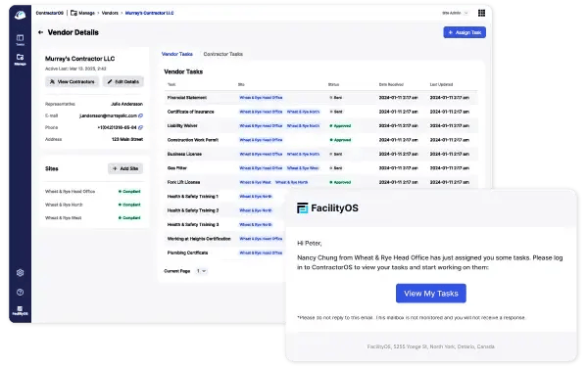
Task: Select the Financial Statement task row
Action: (321, 98)
